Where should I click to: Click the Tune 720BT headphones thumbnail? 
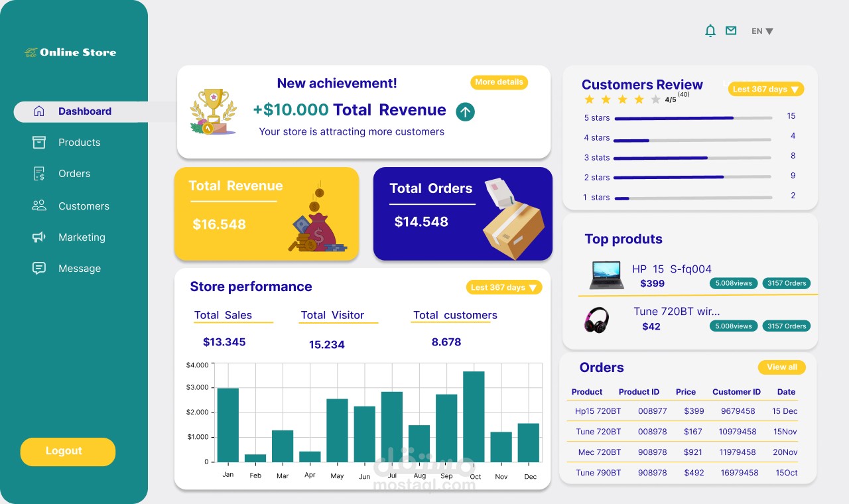pyautogui.click(x=596, y=320)
